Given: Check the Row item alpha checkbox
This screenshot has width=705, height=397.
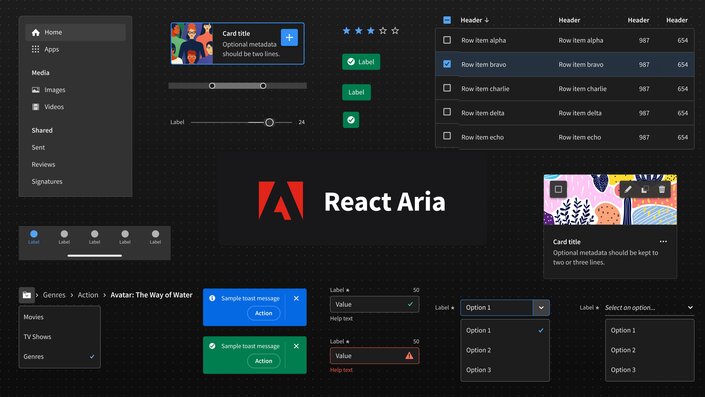Looking at the screenshot, I should (447, 40).
